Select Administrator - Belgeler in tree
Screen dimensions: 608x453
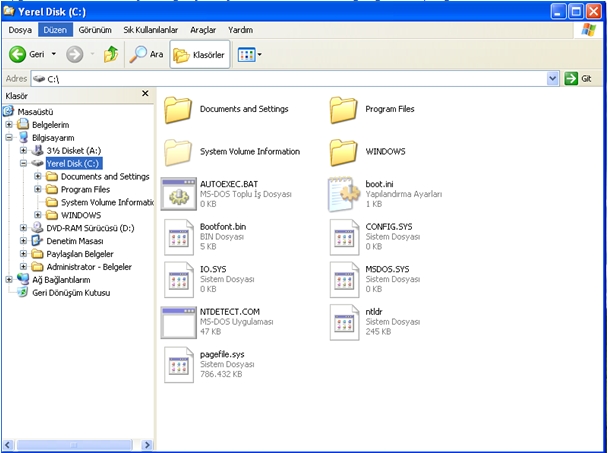click(x=89, y=267)
